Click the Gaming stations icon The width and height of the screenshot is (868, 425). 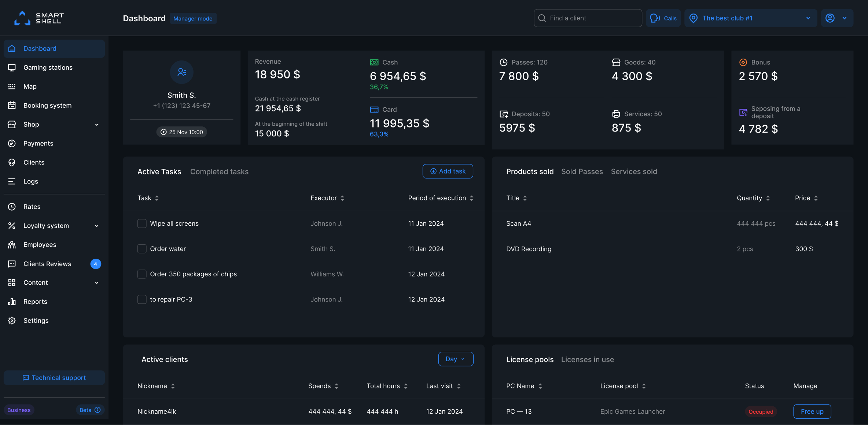(x=12, y=67)
